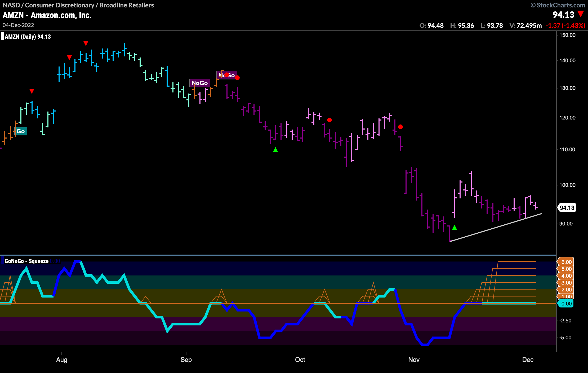Click the -1.37 (-1.43%) change value
Viewport: 588px width, 373px height.
[565, 25]
